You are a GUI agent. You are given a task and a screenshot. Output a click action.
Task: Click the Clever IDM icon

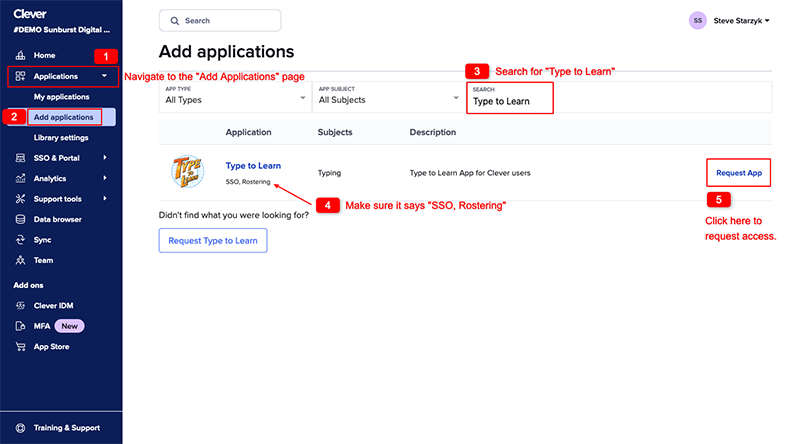click(20, 305)
